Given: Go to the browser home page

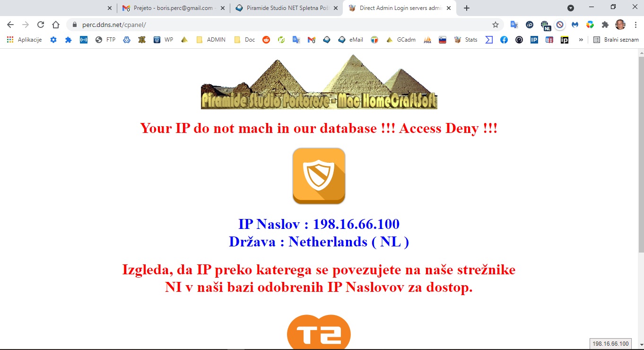Looking at the screenshot, I should pos(56,25).
